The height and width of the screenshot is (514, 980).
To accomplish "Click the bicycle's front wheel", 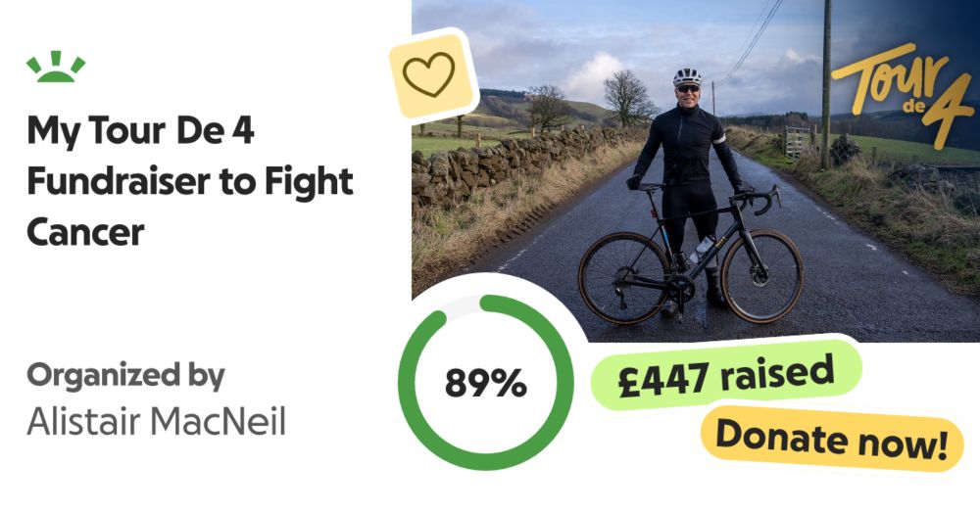I will pos(761,276).
